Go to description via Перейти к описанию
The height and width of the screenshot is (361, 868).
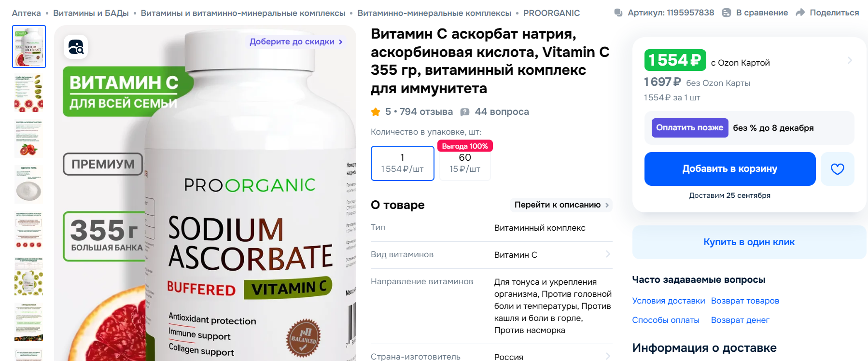click(x=561, y=205)
